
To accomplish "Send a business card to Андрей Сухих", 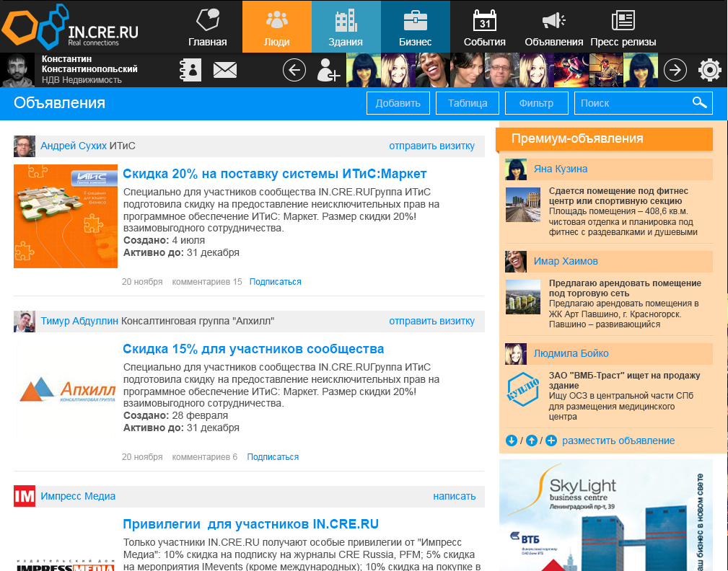I will (x=431, y=146).
